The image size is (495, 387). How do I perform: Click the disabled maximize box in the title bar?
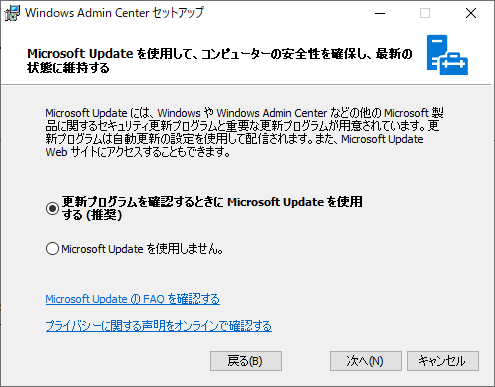(425, 13)
